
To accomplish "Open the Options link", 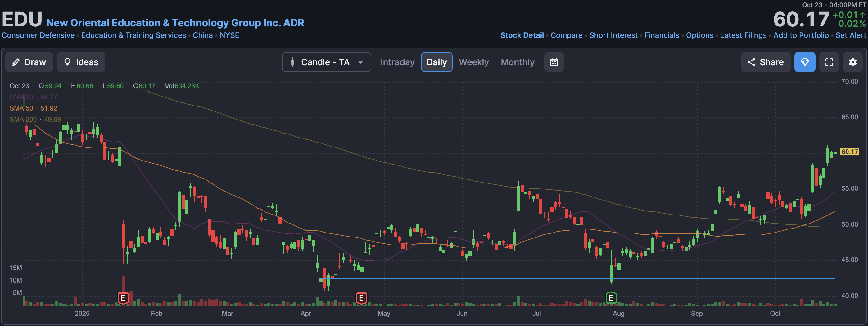I will point(699,35).
